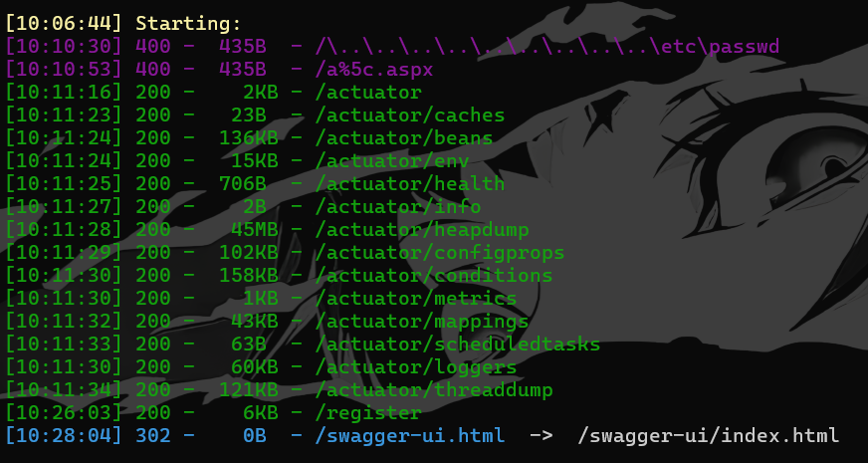
Task: Select the /swagger-ui.html result path
Action: tap(410, 436)
